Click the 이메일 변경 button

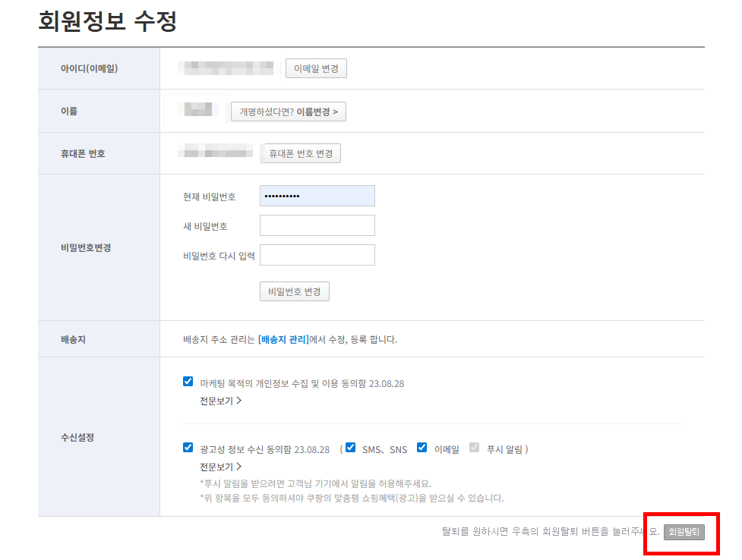point(316,68)
